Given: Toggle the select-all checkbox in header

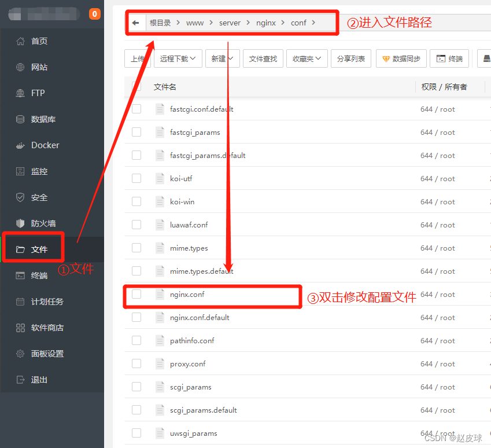Looking at the screenshot, I should click(x=136, y=86).
